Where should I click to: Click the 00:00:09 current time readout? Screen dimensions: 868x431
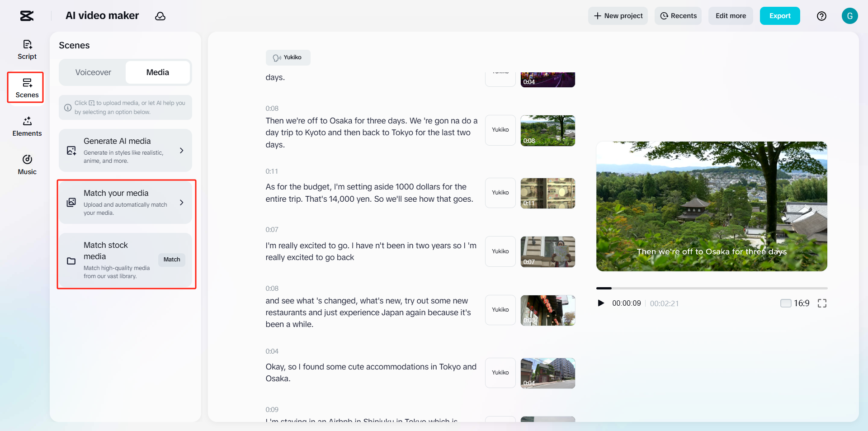coord(627,303)
